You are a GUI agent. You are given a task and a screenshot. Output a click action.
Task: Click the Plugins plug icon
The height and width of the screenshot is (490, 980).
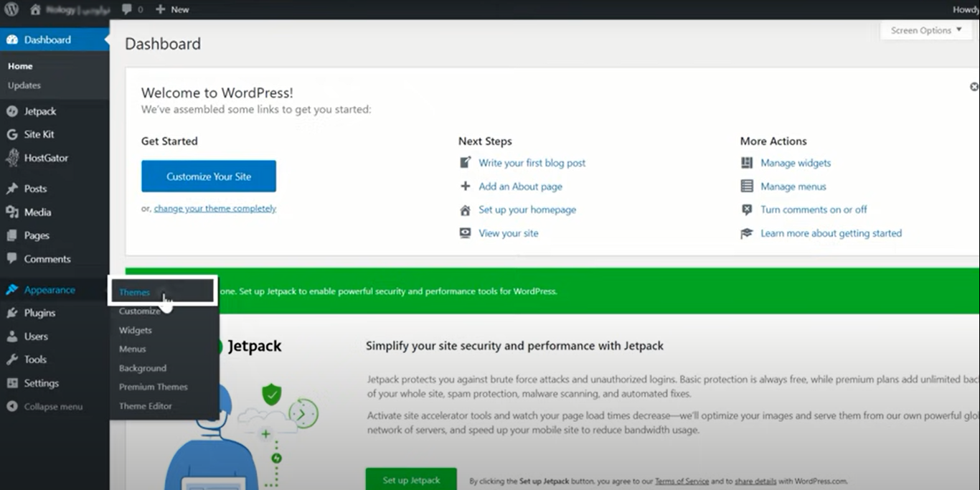11,313
